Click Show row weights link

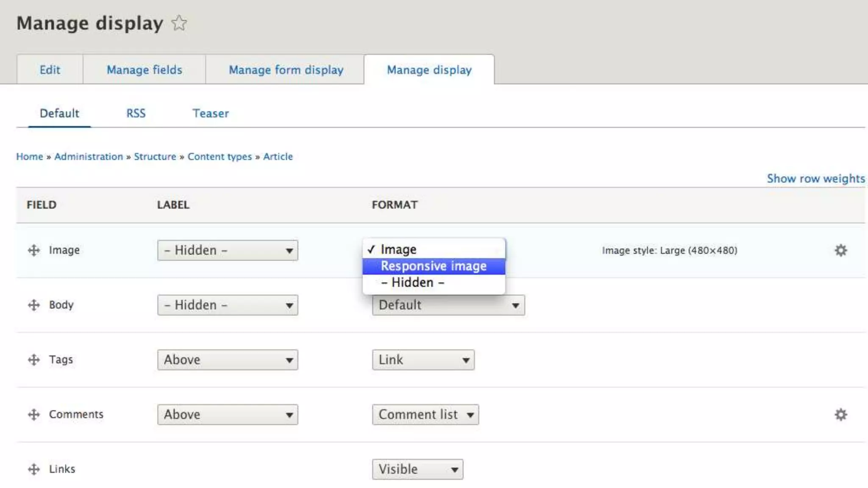(815, 178)
